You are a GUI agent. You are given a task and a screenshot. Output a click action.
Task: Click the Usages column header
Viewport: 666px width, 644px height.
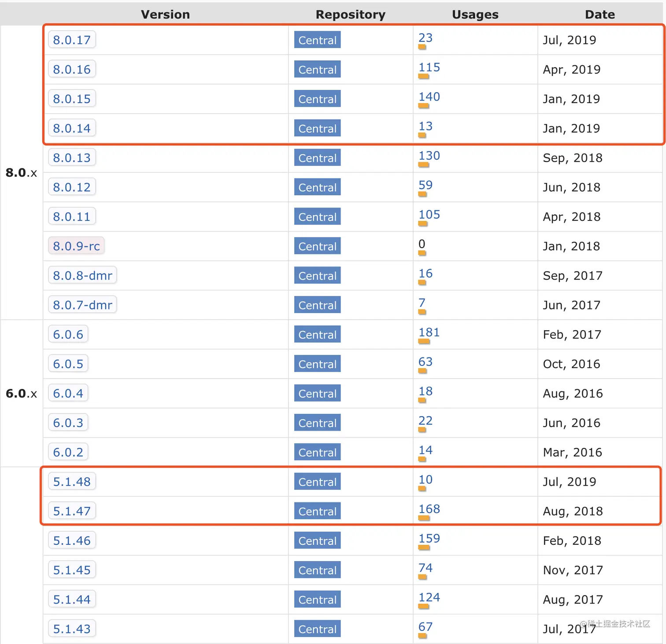[x=475, y=15]
